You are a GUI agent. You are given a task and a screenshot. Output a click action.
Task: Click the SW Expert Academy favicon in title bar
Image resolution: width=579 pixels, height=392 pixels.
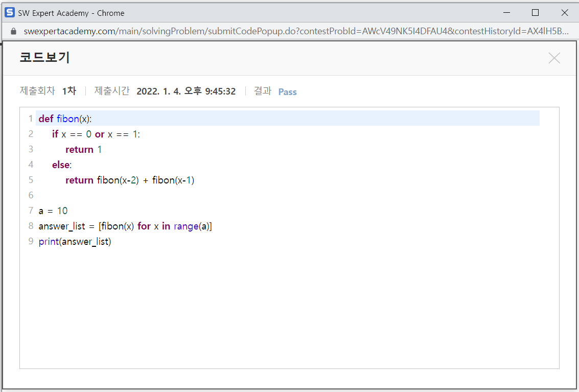(x=10, y=13)
